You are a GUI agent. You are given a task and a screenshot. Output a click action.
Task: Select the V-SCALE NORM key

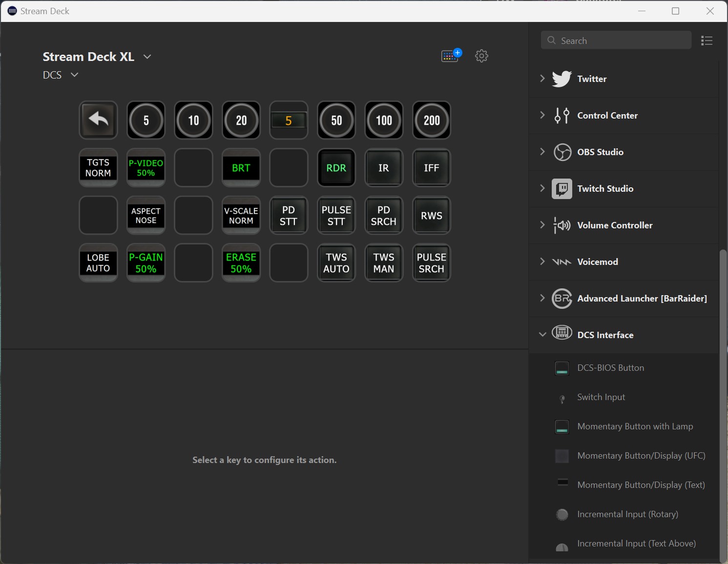tap(241, 215)
